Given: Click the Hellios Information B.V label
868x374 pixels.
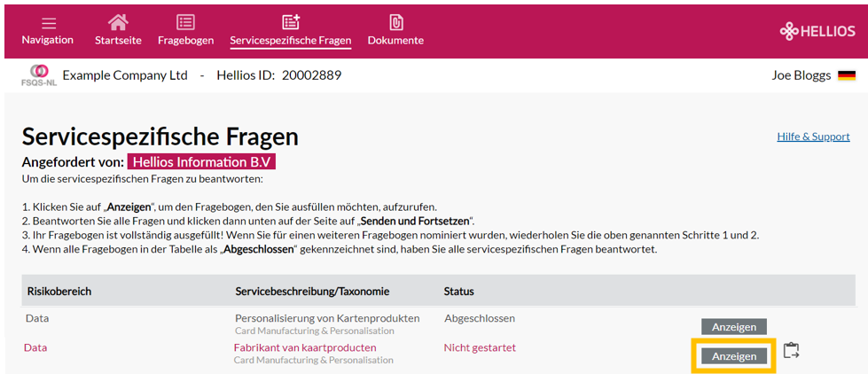Looking at the screenshot, I should (x=201, y=163).
